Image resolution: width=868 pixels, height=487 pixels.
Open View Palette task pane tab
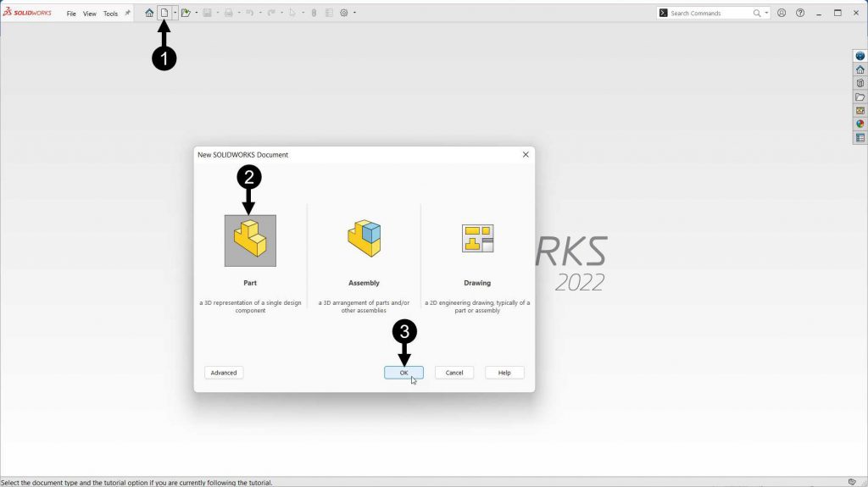point(860,111)
